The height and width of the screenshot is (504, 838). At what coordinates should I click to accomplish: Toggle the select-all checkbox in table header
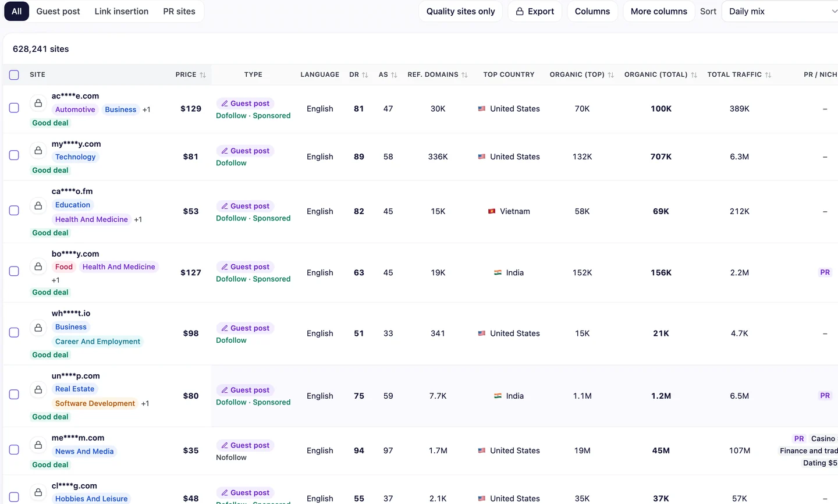coord(14,75)
